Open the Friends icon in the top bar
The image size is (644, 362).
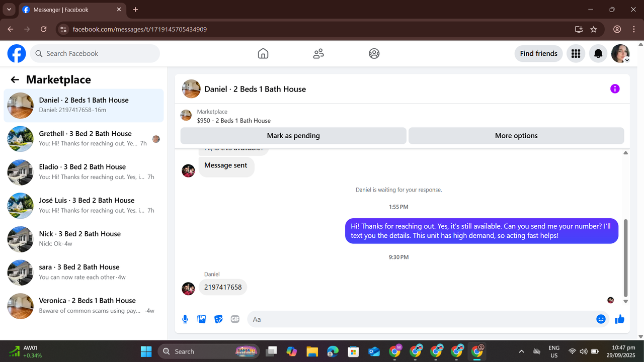click(x=318, y=53)
